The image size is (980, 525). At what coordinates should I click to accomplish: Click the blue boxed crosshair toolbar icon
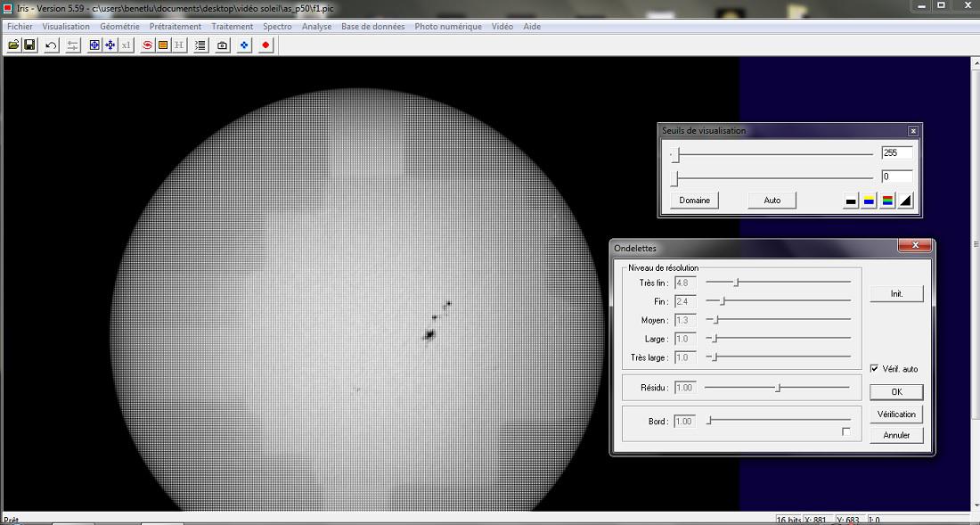coord(94,45)
